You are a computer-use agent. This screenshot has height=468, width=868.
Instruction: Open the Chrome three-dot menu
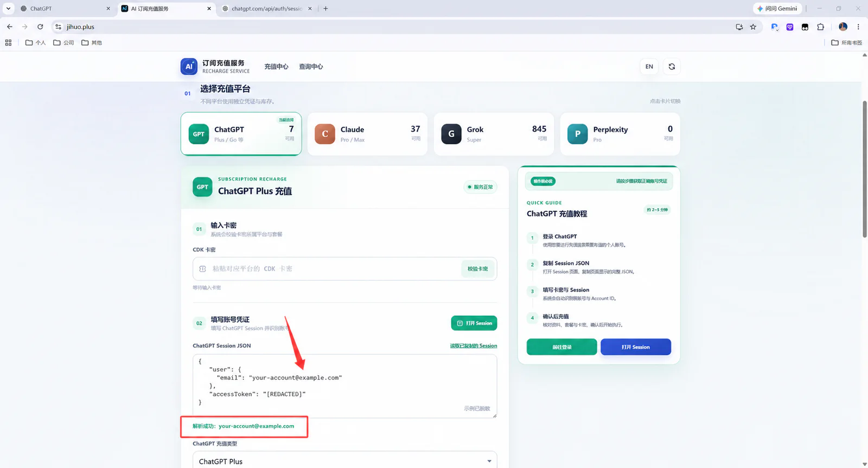(x=858, y=27)
